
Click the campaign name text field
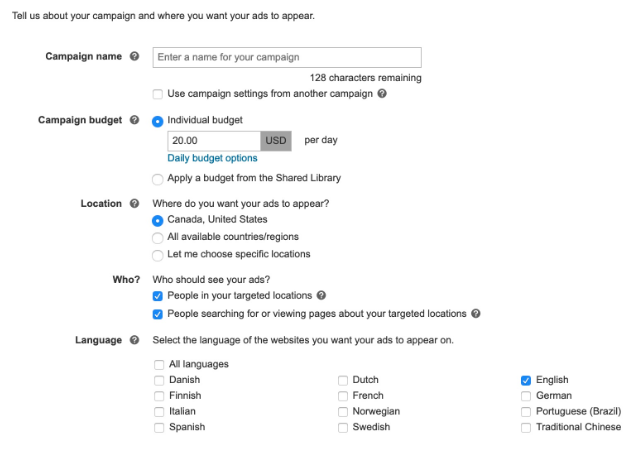tap(287, 57)
